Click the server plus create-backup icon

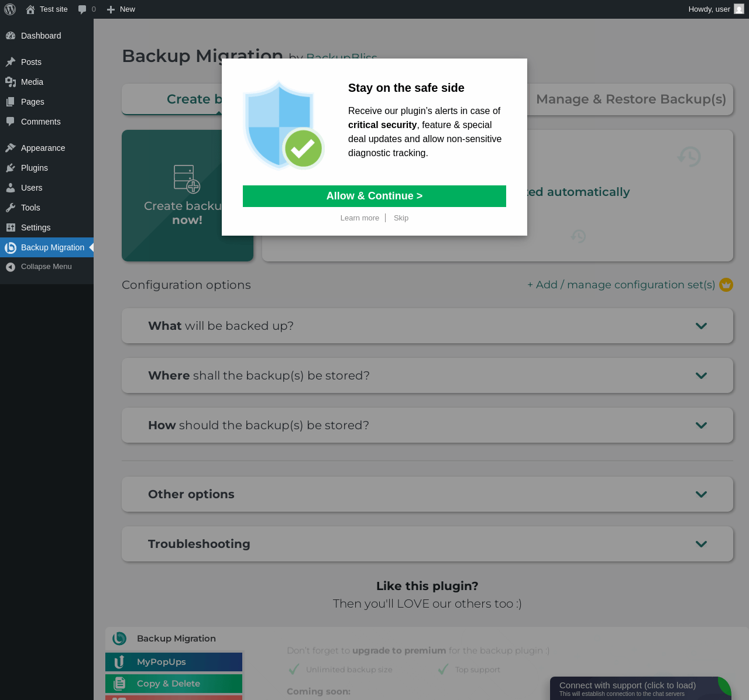[x=187, y=179]
